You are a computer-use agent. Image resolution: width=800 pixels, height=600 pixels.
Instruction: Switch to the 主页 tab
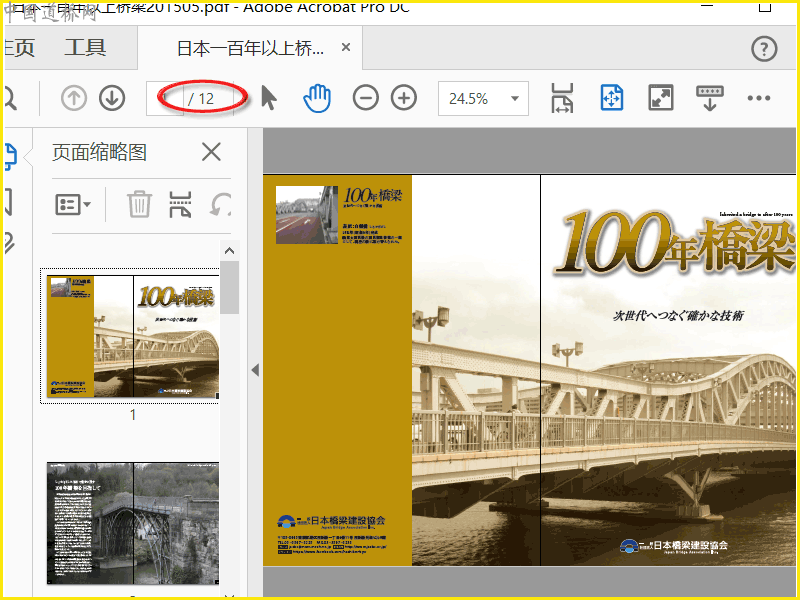tap(19, 48)
